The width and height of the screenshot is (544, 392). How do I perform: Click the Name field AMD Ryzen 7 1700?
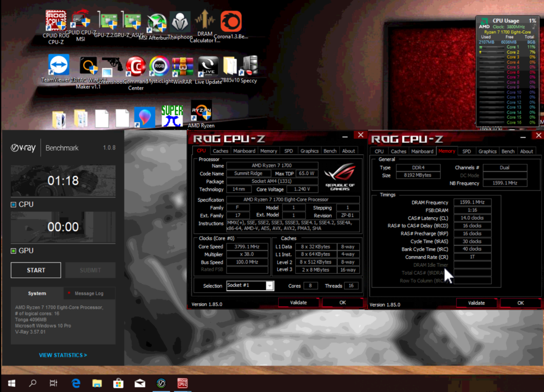pyautogui.click(x=272, y=166)
